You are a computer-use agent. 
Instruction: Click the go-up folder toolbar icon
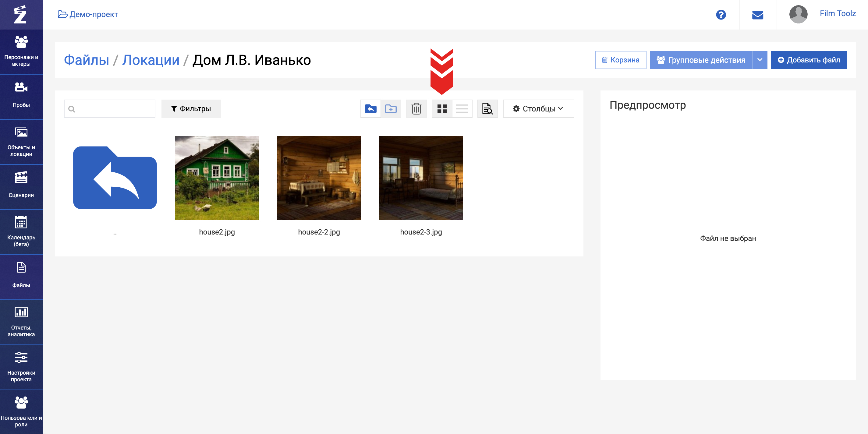pos(371,108)
